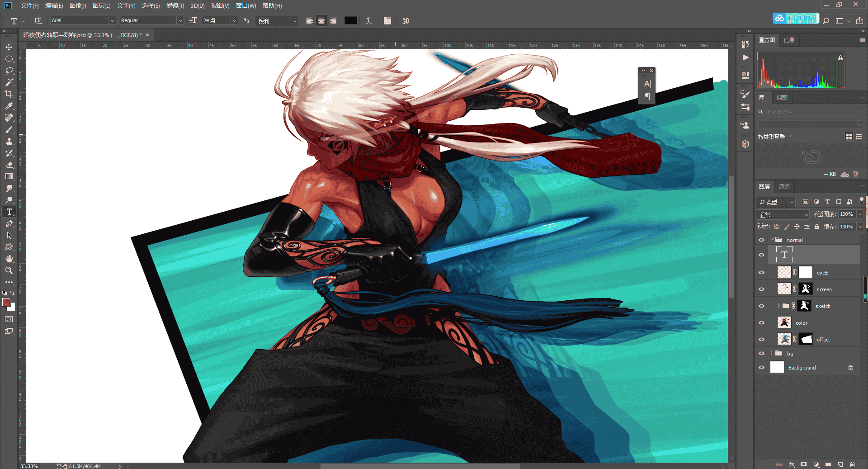Screen dimensions: 868x469
Task: Center align text in options bar
Action: point(321,21)
